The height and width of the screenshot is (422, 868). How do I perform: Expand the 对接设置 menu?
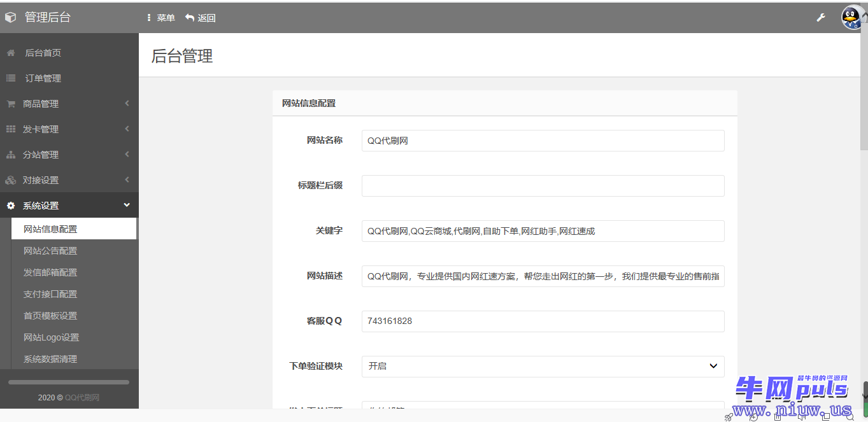tap(69, 180)
